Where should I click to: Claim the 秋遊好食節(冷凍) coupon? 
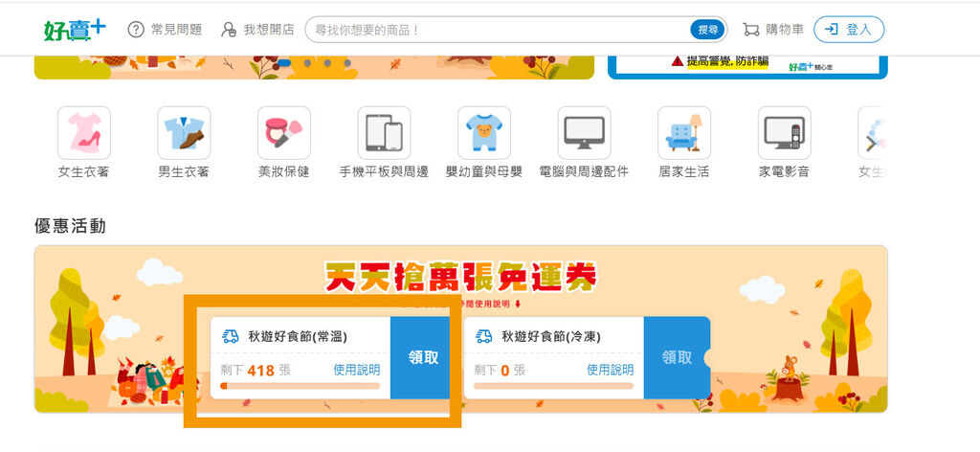click(x=677, y=357)
